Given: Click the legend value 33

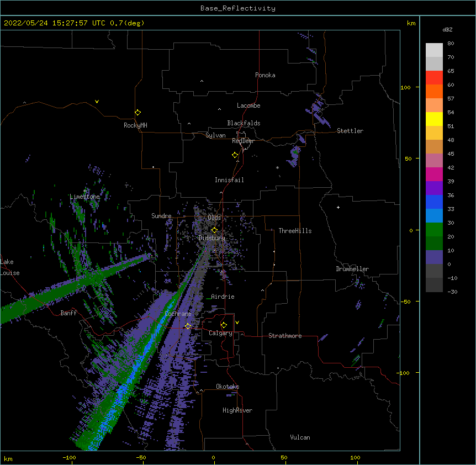Looking at the screenshot, I should [451, 209].
